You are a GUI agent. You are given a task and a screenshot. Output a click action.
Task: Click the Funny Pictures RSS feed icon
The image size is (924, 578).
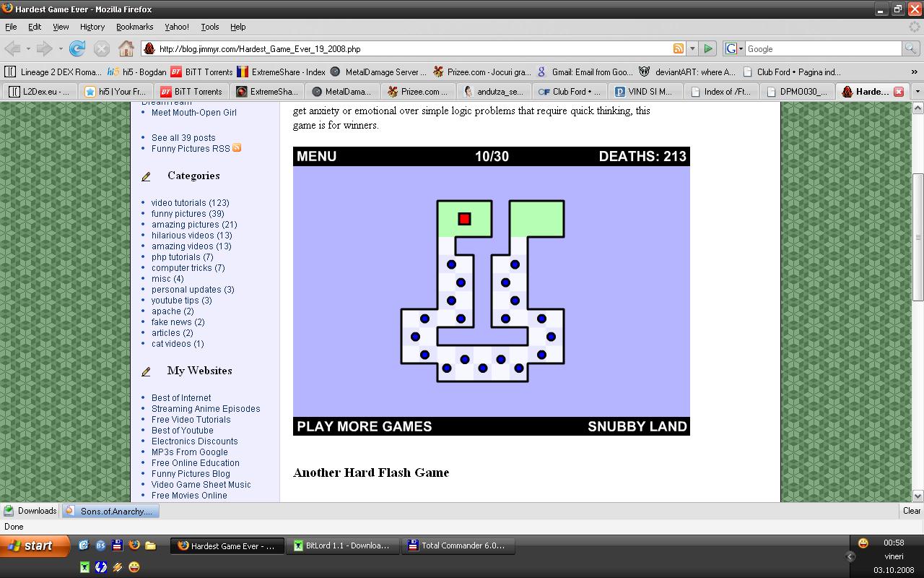(x=237, y=148)
